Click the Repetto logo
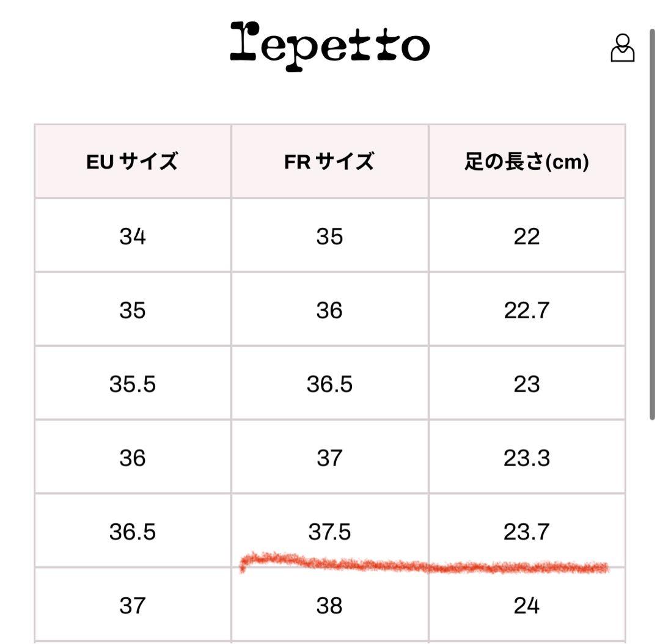The image size is (660, 644). click(329, 45)
